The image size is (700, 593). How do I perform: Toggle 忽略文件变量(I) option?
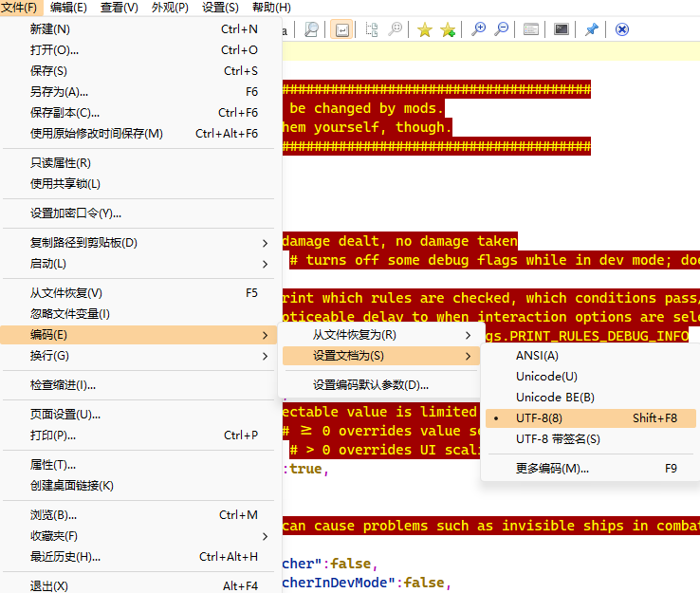pyautogui.click(x=138, y=314)
